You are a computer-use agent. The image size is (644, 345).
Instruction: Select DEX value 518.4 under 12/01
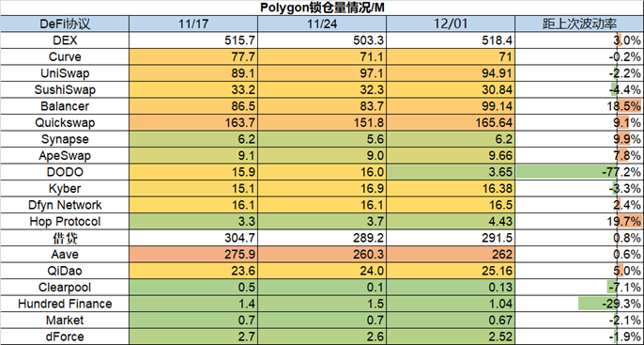point(451,40)
